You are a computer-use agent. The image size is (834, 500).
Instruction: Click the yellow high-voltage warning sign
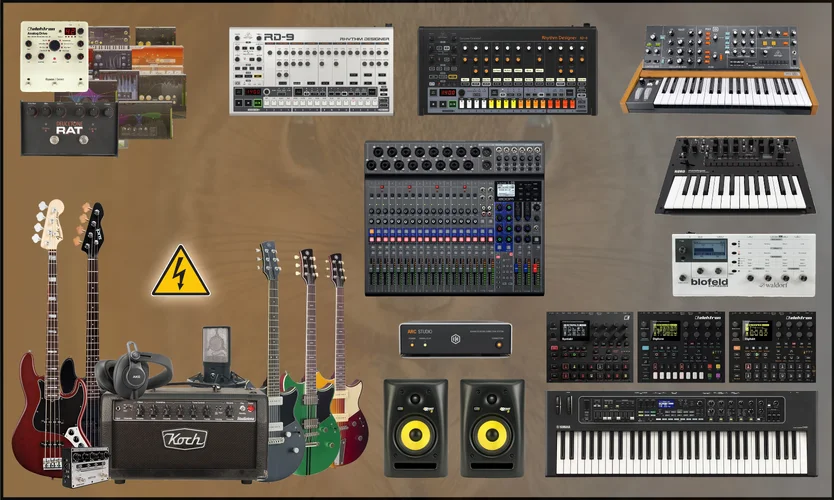click(x=180, y=271)
